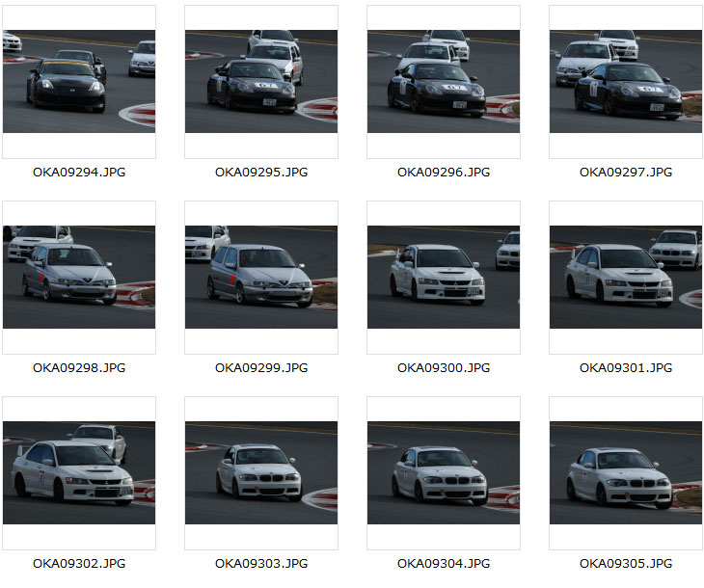Viewport: 704px width, 588px height.
Task: Open thumbnail of OKA09294.JPG
Action: point(79,81)
